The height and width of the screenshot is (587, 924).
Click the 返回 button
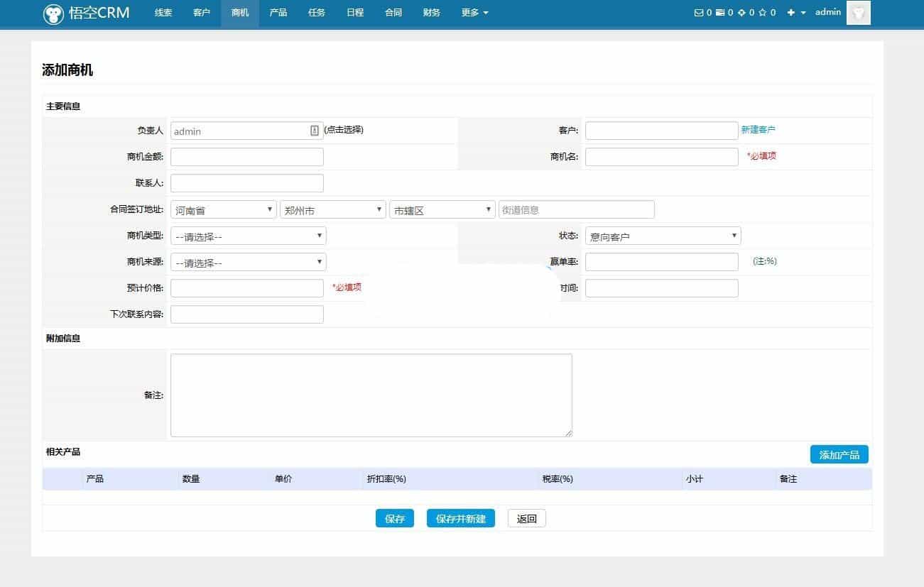(x=526, y=519)
